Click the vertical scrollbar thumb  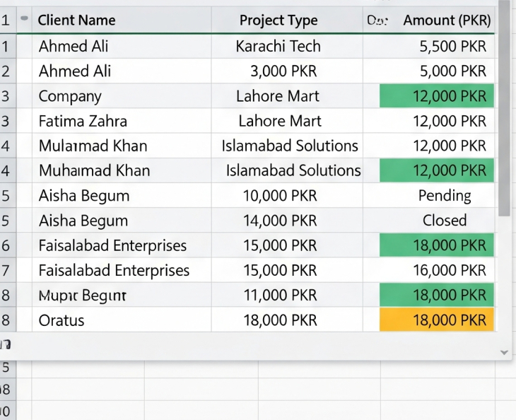[x=504, y=106]
